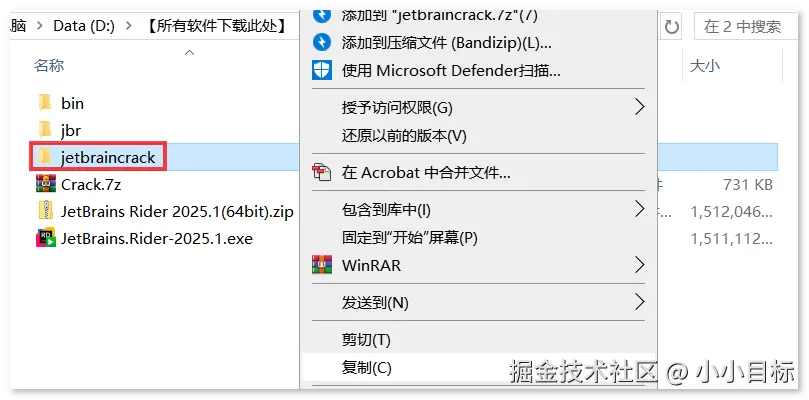
Task: Click Data (D:) breadcrumb segment
Action: point(84,26)
